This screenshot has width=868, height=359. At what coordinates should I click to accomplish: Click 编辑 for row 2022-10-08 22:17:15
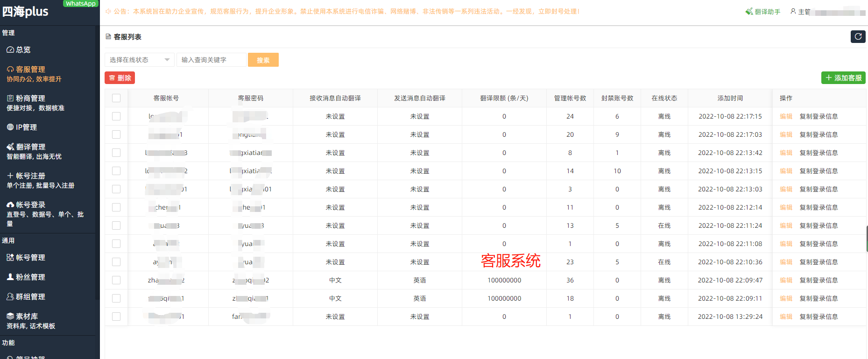pos(786,116)
